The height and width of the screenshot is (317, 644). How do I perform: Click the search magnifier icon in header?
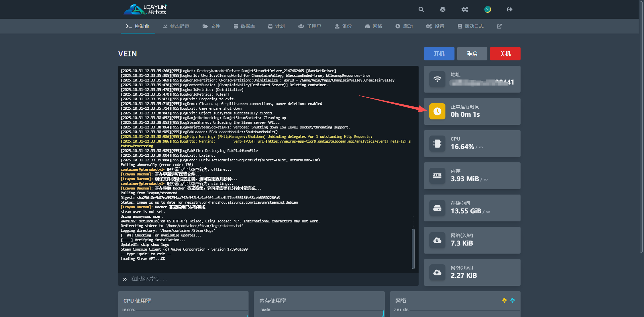pos(421,9)
